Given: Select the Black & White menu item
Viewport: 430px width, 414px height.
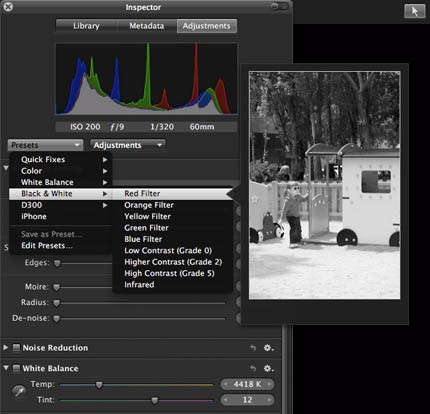Looking at the screenshot, I should click(x=60, y=194).
